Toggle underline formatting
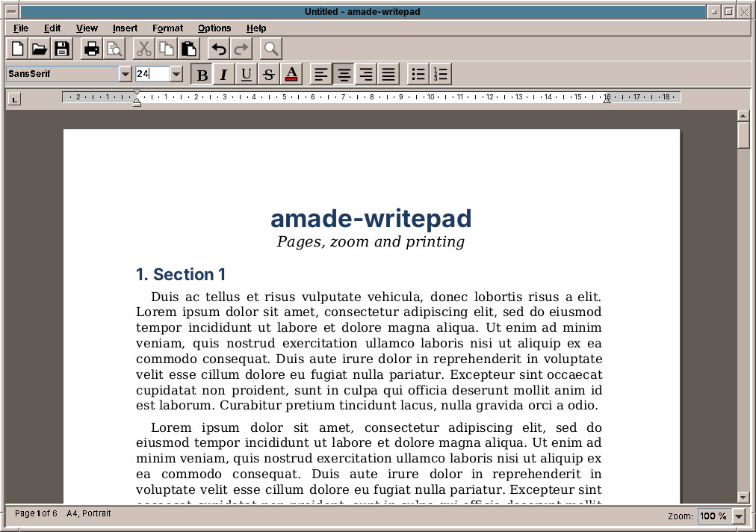This screenshot has height=532, width=756. coord(247,74)
